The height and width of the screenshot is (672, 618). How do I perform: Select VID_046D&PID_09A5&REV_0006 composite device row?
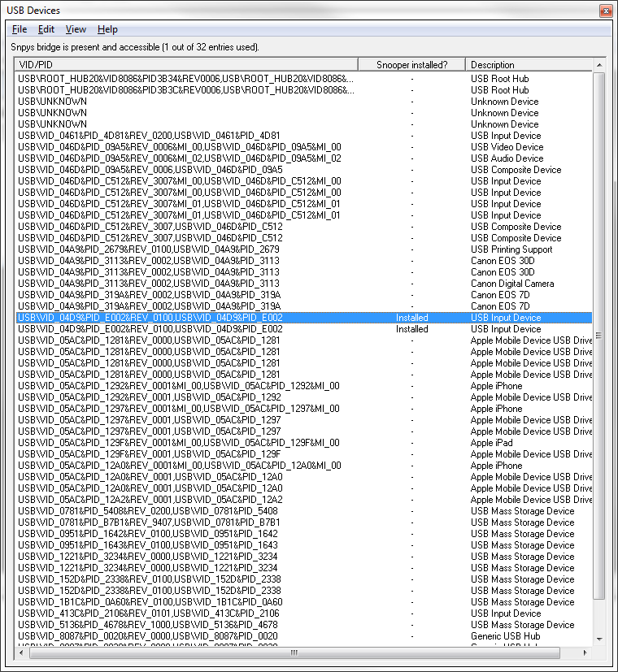pyautogui.click(x=304, y=170)
